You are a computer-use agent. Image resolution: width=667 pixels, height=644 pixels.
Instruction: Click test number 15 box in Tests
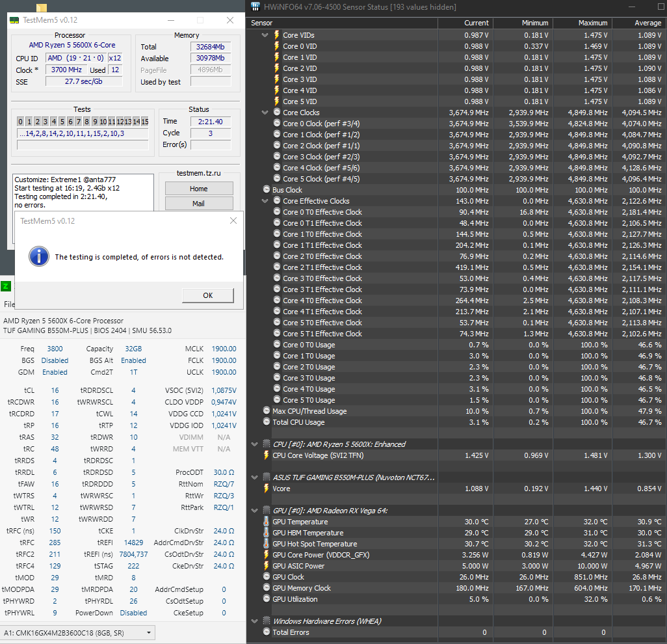tap(144, 122)
